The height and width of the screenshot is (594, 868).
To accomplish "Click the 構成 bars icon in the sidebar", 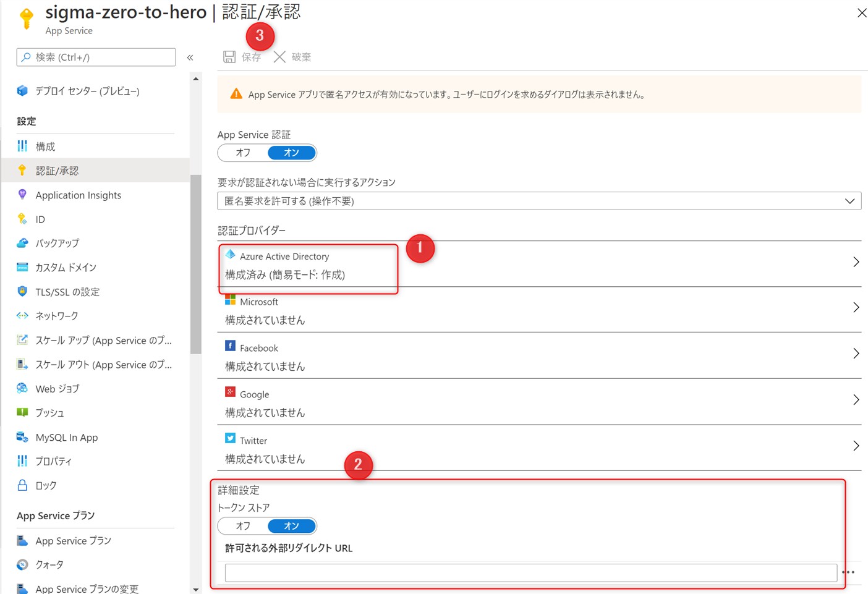I will pos(22,146).
